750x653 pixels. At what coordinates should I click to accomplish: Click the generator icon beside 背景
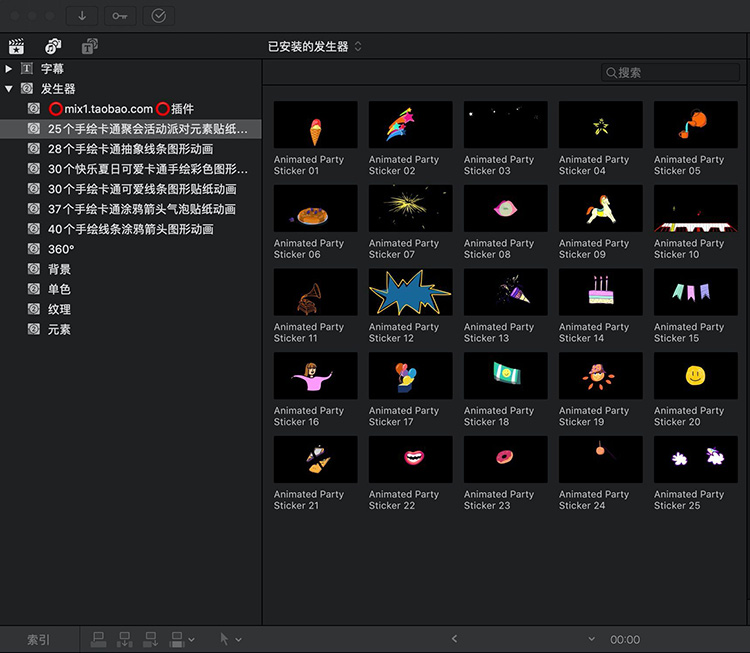pyautogui.click(x=33, y=269)
